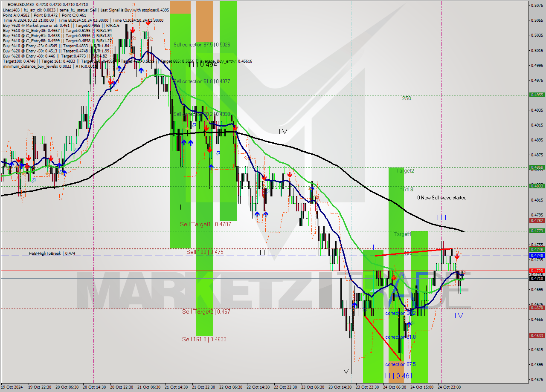Select the 'Sell correction 87.5 | 0.5026' label
Image resolution: width=546 pixels, height=392 pixels.
tap(202, 44)
